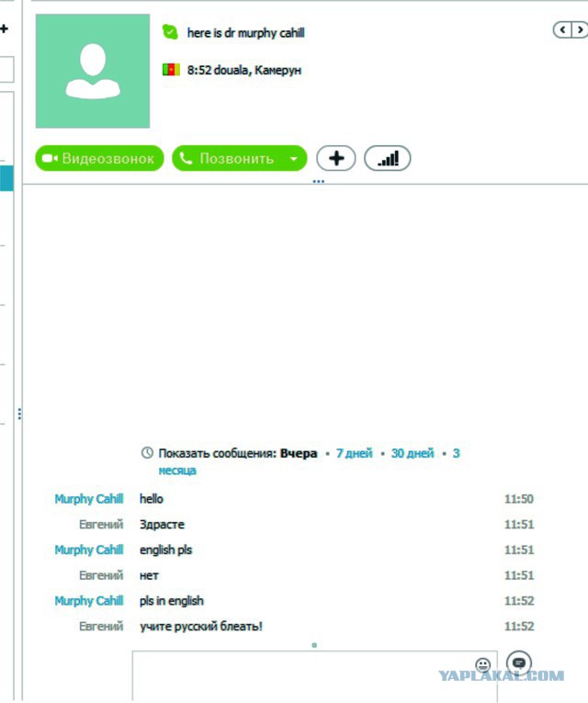Show messages from 30 дней

click(x=413, y=453)
